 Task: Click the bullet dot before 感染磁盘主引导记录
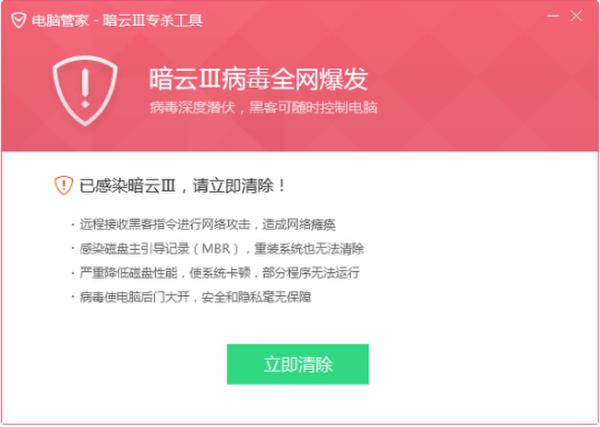tap(73, 249)
